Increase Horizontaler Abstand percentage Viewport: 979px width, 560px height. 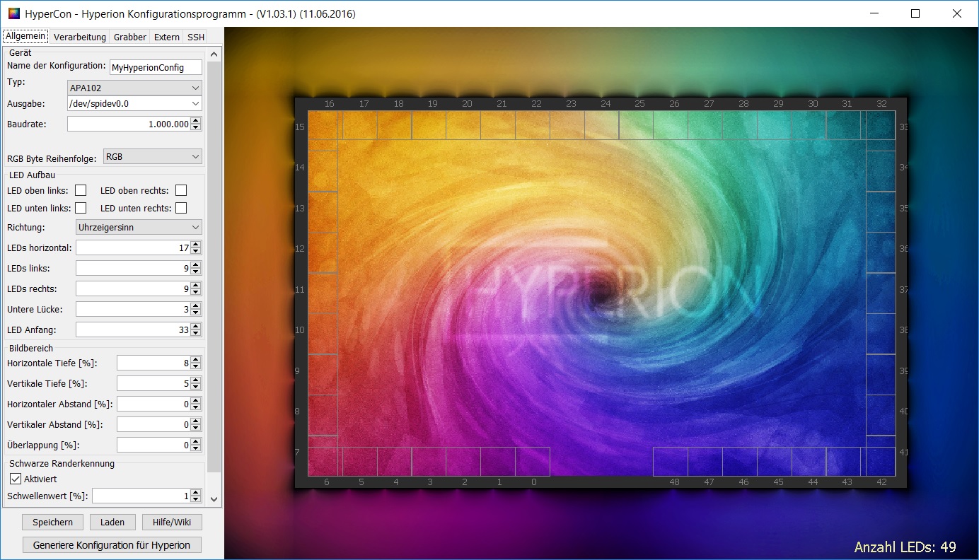tap(196, 400)
